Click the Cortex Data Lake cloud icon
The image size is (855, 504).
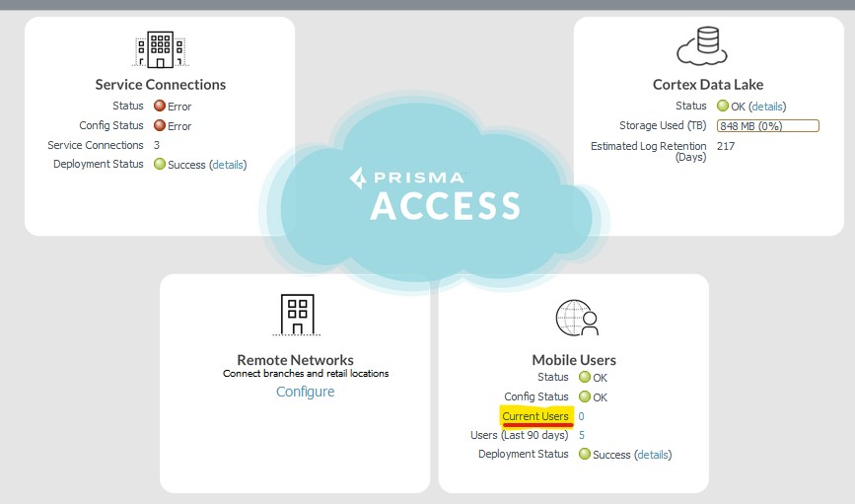(x=701, y=46)
